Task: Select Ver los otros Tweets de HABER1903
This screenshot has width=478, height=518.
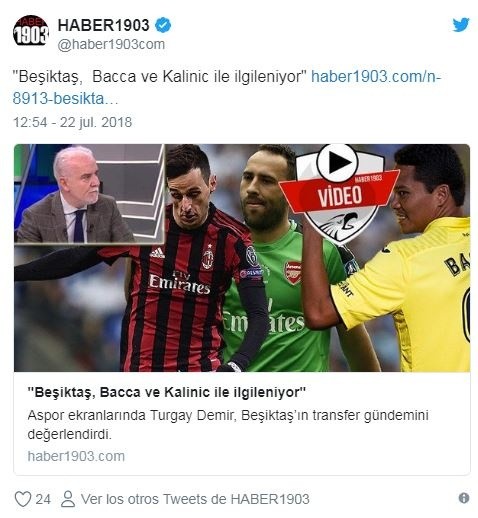Action: point(195,499)
